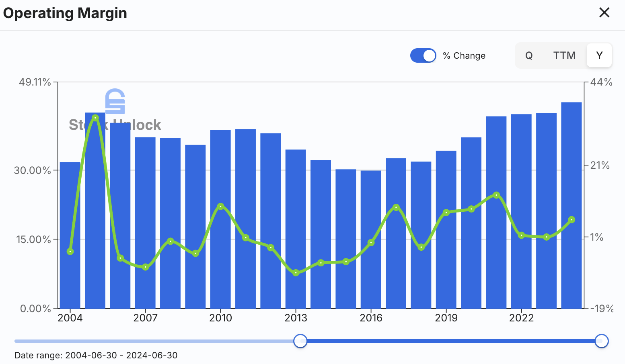Click the 2024 operating margin bar

tap(572, 205)
